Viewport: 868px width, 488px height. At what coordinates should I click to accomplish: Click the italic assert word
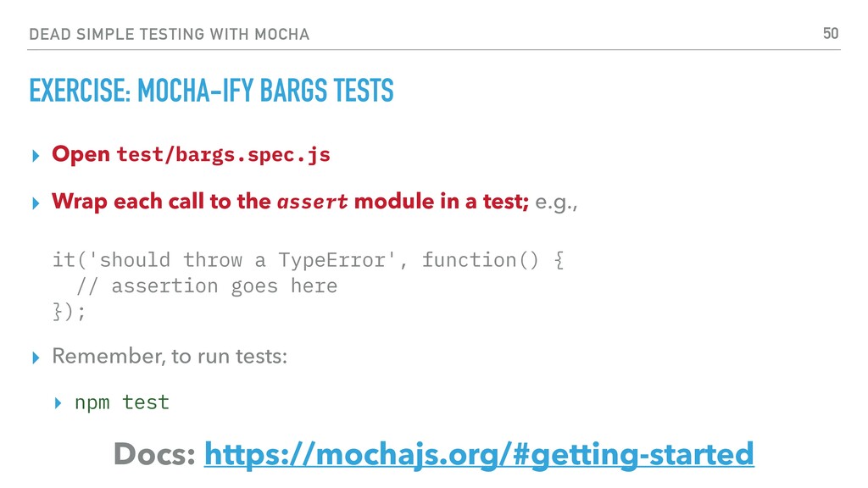click(x=312, y=202)
